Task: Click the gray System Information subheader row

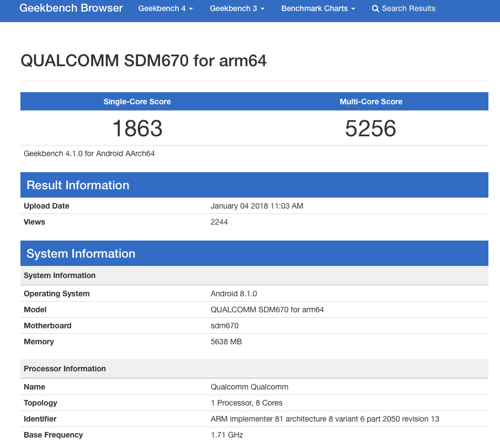Action: coord(254,275)
